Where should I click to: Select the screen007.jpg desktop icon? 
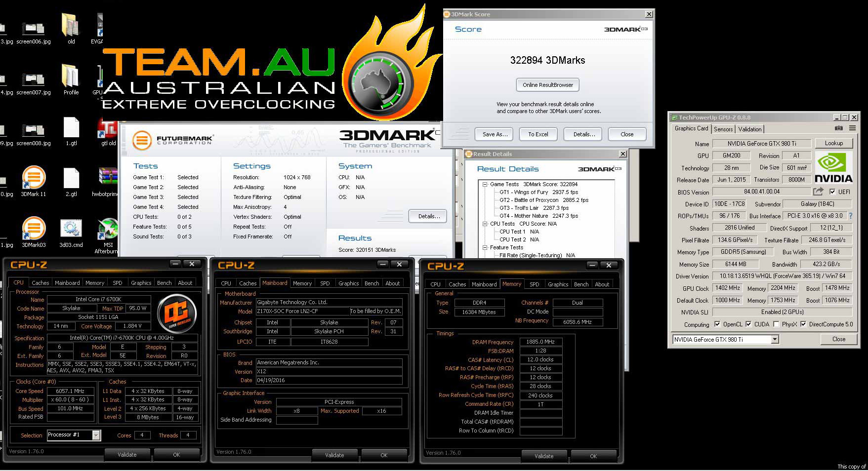pyautogui.click(x=34, y=83)
